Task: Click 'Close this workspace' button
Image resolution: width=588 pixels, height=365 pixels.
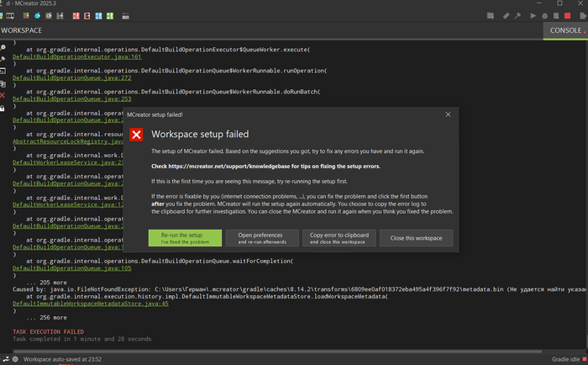Action: tap(416, 238)
